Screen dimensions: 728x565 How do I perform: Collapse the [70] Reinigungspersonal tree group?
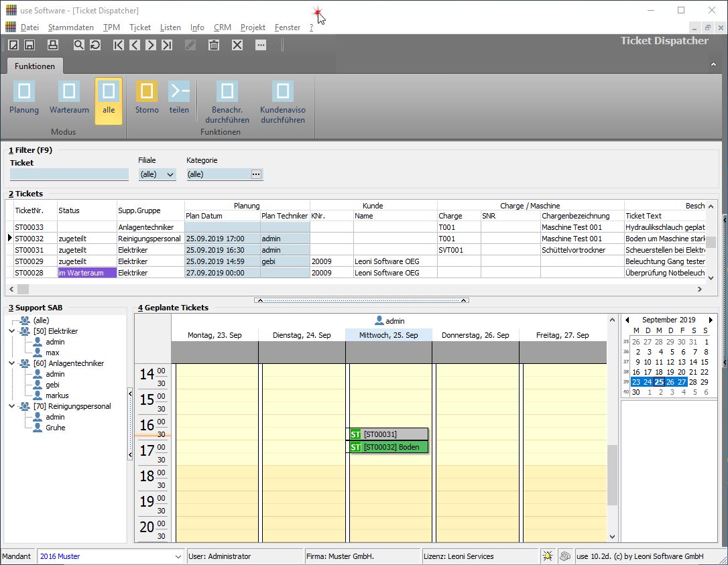click(12, 406)
